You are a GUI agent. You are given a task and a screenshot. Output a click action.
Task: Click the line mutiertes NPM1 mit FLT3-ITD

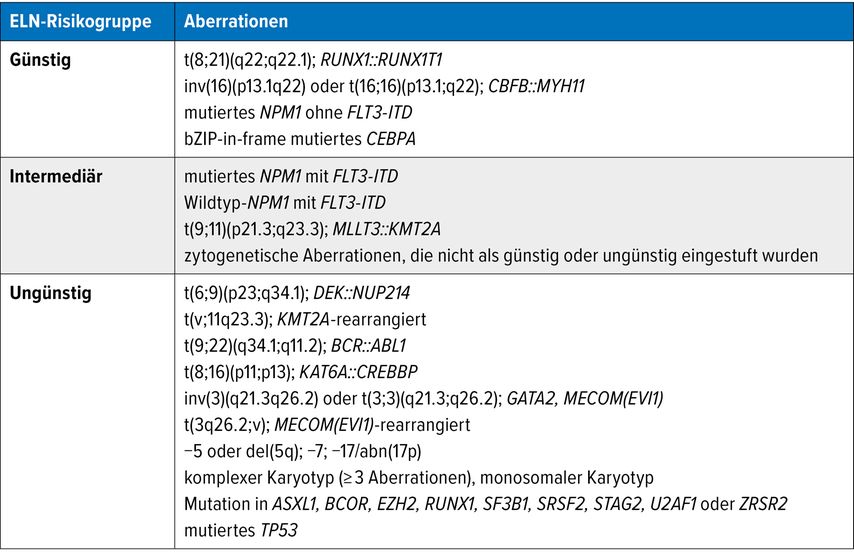click(x=284, y=177)
